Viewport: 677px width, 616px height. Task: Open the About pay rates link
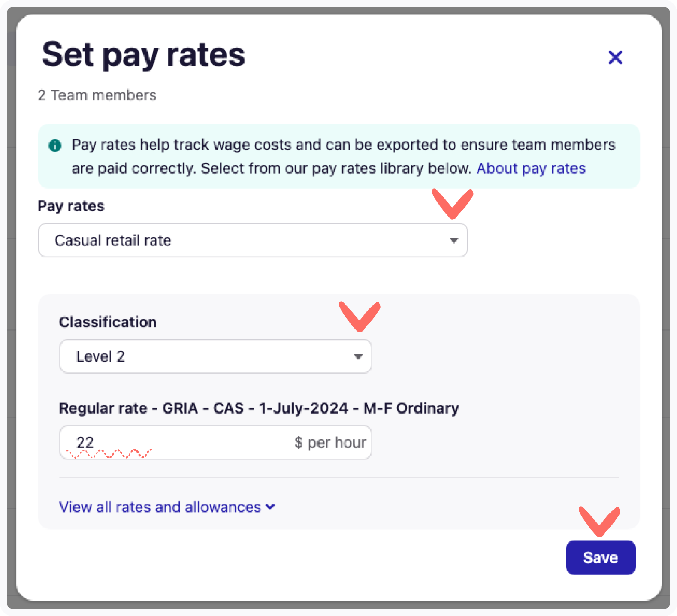tap(531, 169)
